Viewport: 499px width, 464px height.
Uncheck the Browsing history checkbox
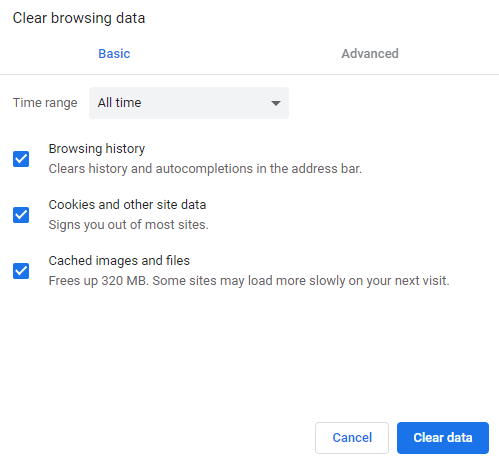[x=21, y=159]
